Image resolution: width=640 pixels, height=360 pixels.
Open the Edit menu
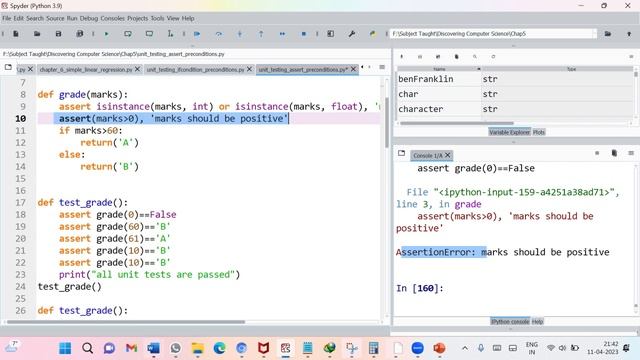19,18
